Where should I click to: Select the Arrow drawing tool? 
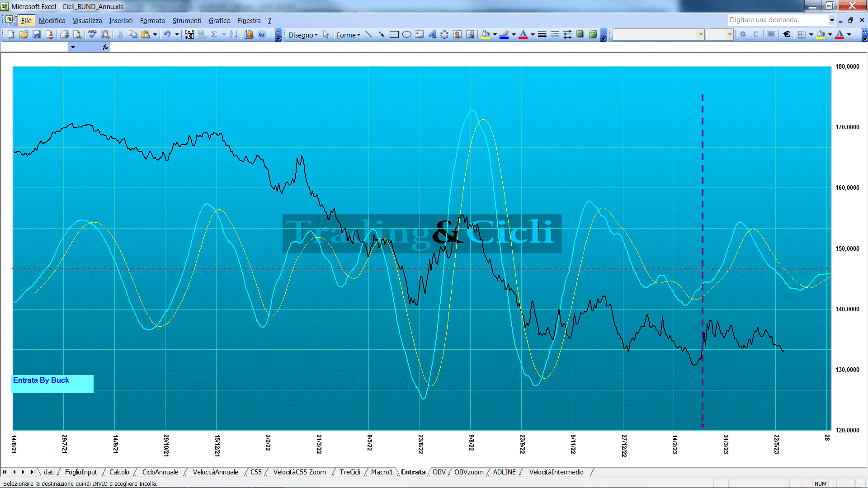point(381,34)
